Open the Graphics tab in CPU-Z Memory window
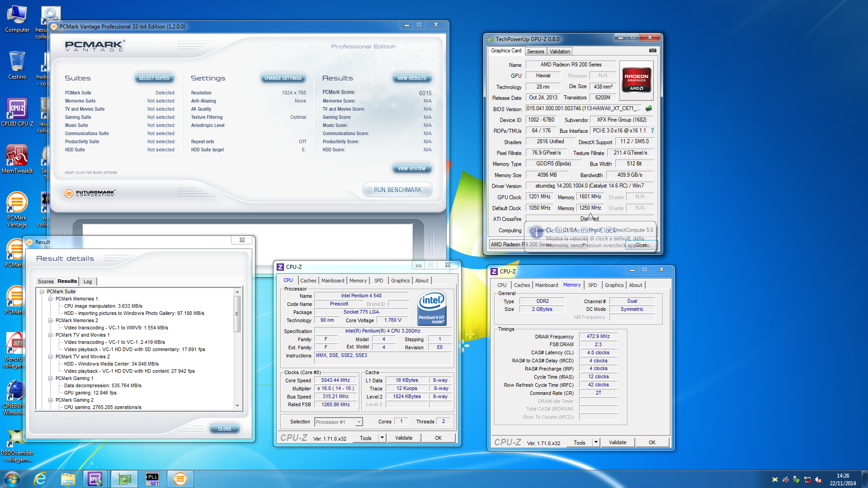This screenshot has height=488, width=868. coord(614,285)
